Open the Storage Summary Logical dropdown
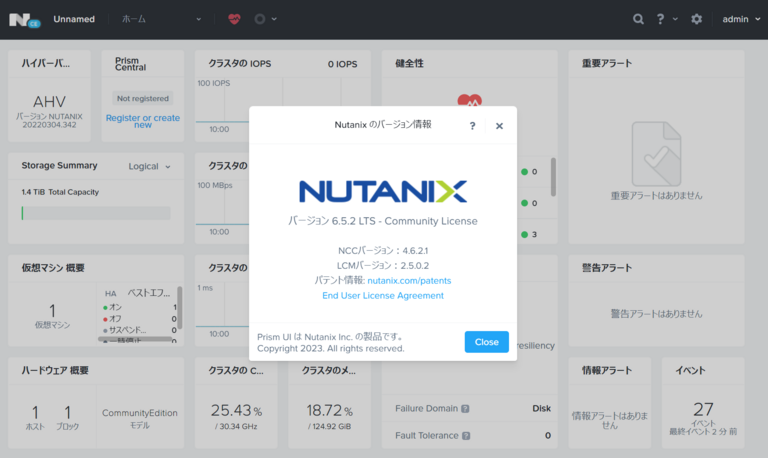 coord(149,167)
